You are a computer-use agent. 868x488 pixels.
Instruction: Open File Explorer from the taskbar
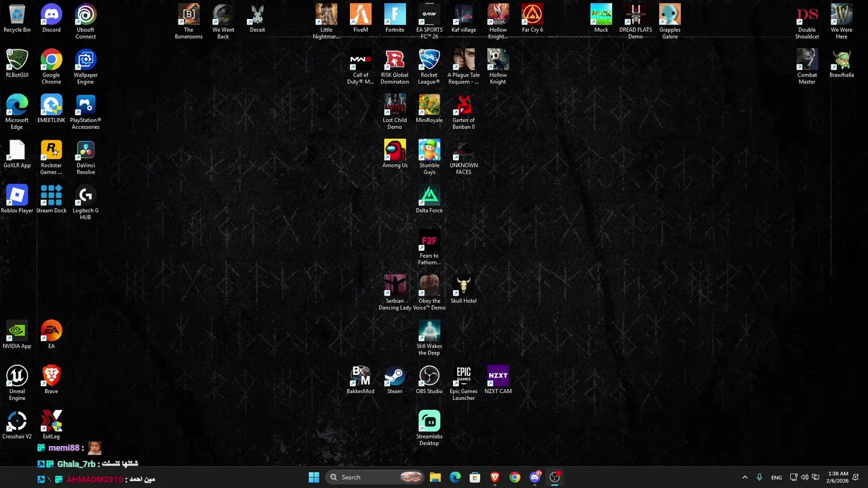click(x=435, y=477)
